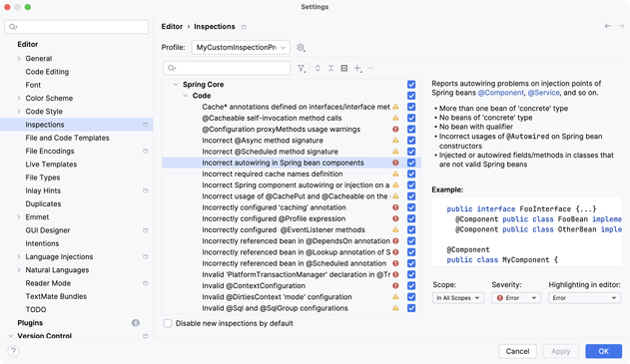Collapse the Code tree node
Image resolution: width=630 pixels, height=364 pixels.
pos(186,96)
